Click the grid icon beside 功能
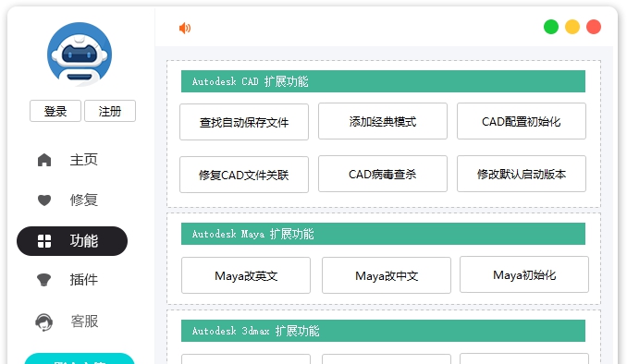627x364 pixels. [x=44, y=241]
